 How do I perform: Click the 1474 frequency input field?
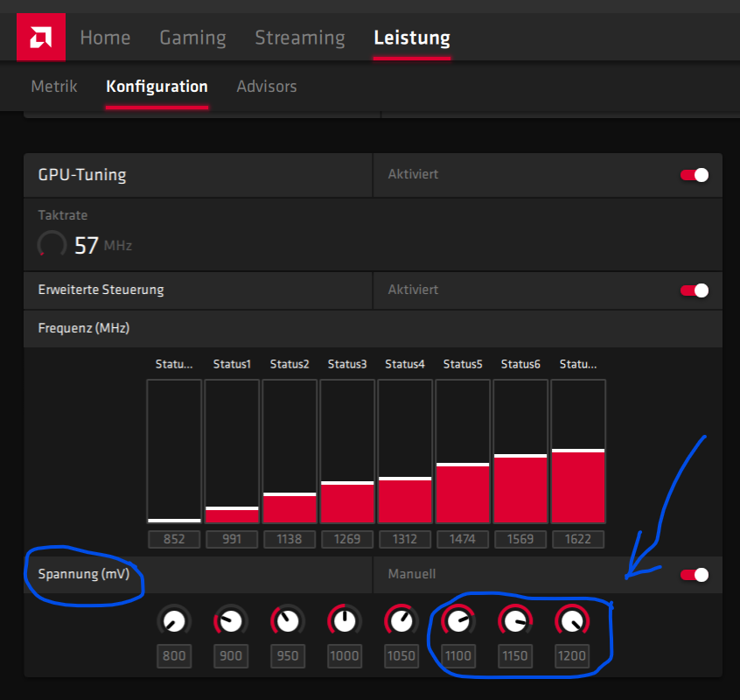463,539
